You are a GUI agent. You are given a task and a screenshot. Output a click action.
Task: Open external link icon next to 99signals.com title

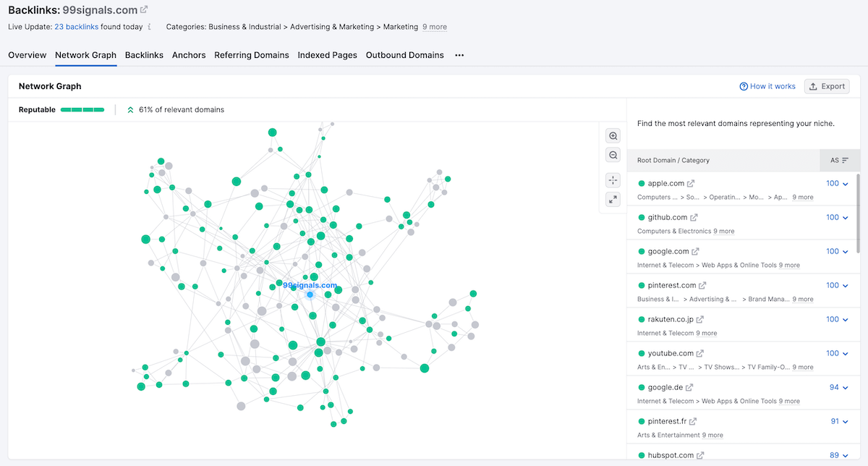pyautogui.click(x=144, y=9)
